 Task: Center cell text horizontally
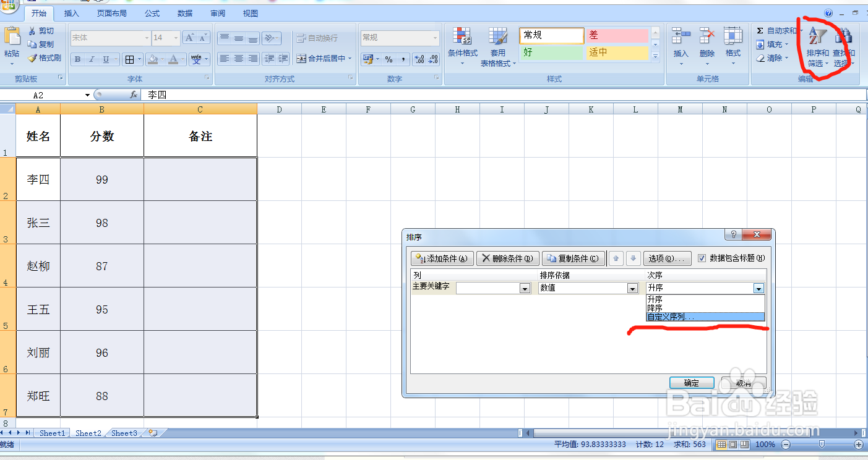tap(239, 59)
